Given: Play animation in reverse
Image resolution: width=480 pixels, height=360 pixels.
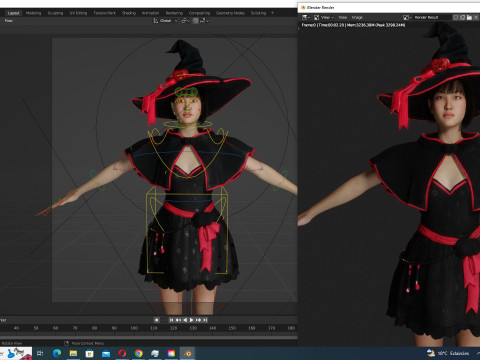Looking at the screenshot, I should point(185,320).
